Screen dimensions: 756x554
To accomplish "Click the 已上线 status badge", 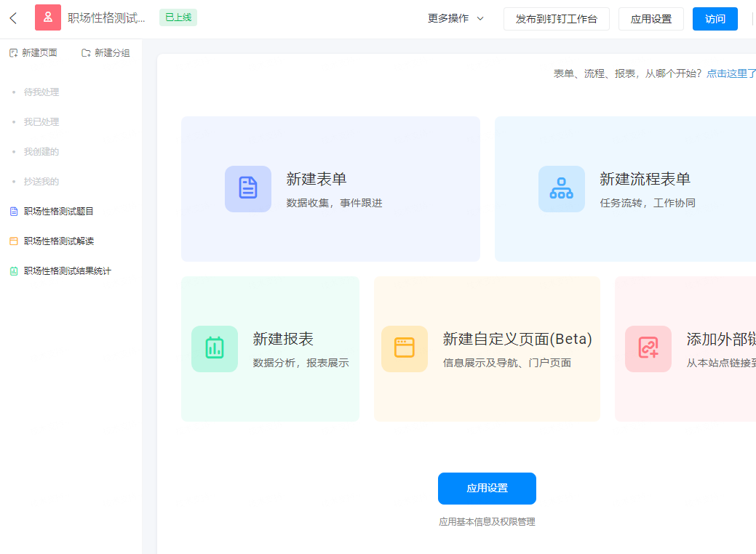I will point(178,18).
